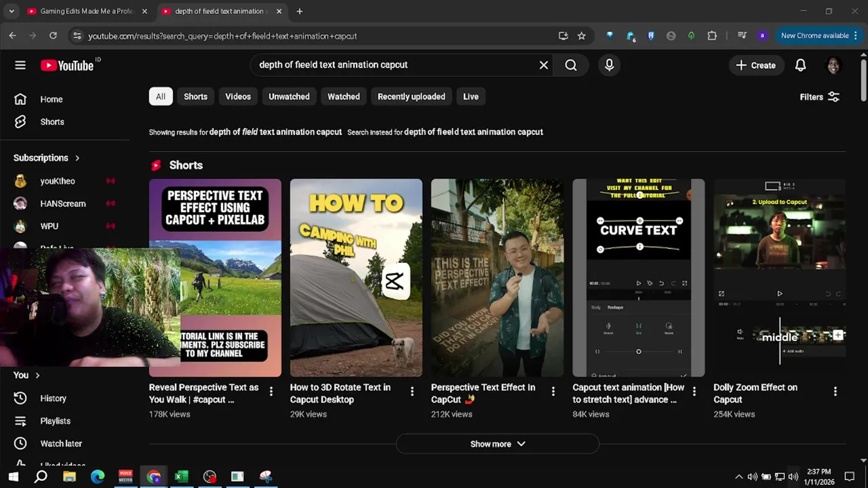Open the Perspective Text Effect Using Capcut thumbnail
868x488 pixels.
[x=215, y=278]
